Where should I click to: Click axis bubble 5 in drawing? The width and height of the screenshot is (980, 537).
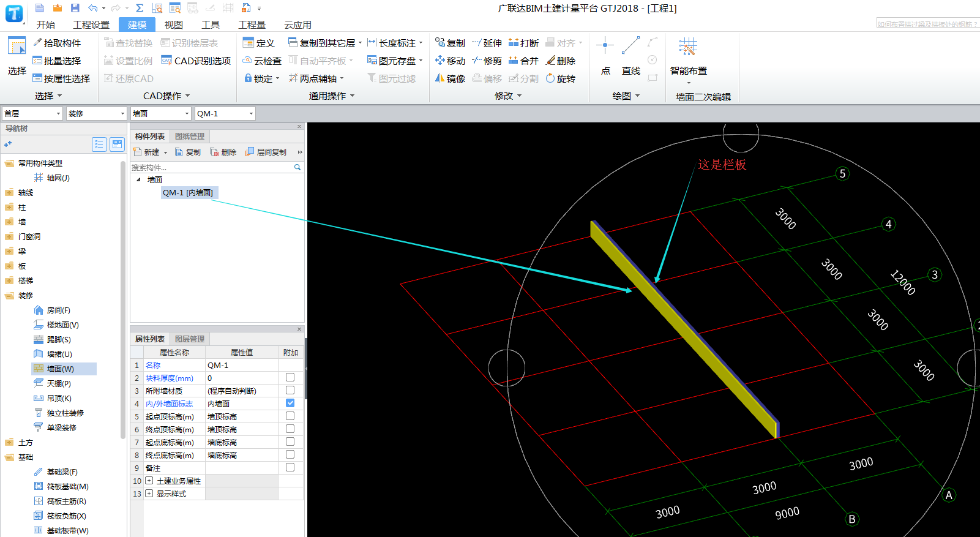pos(842,174)
